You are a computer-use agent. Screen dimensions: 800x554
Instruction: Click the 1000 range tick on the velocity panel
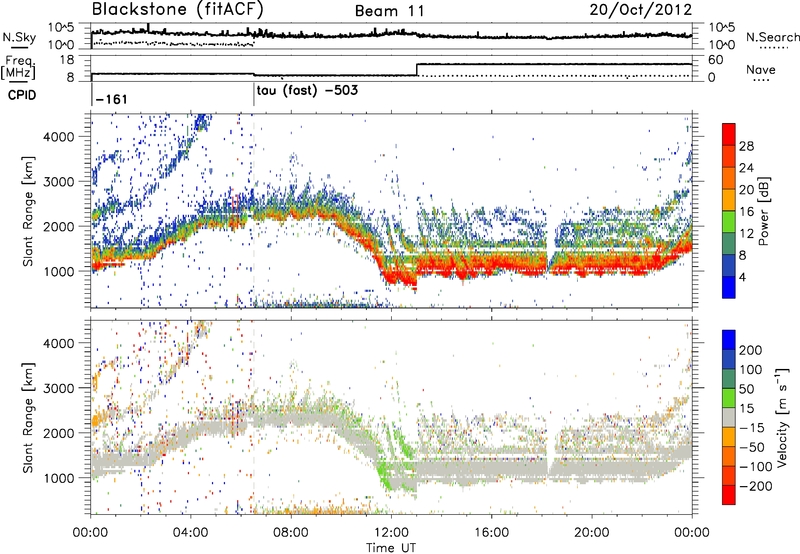pos(59,477)
